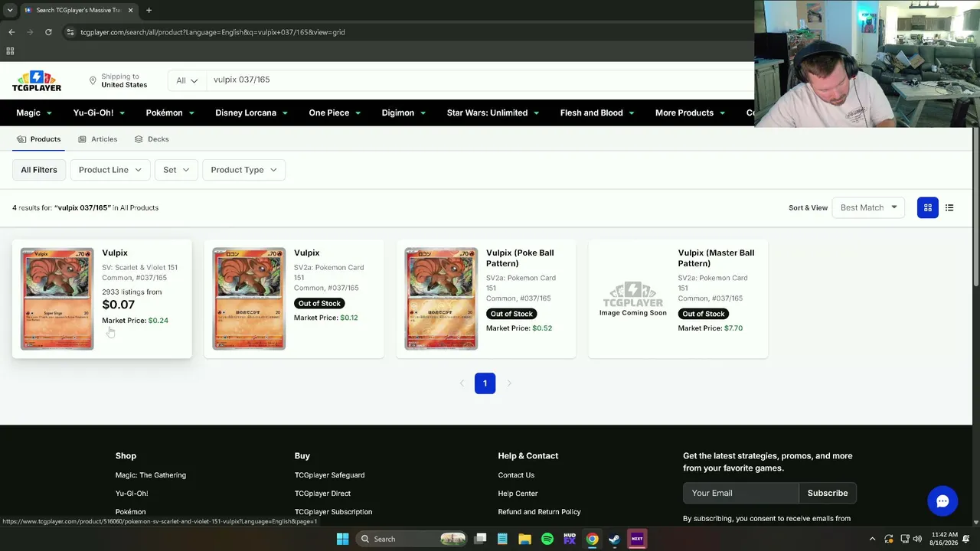The image size is (980, 551).
Task: Expand the Magic menu
Action: coord(34,112)
